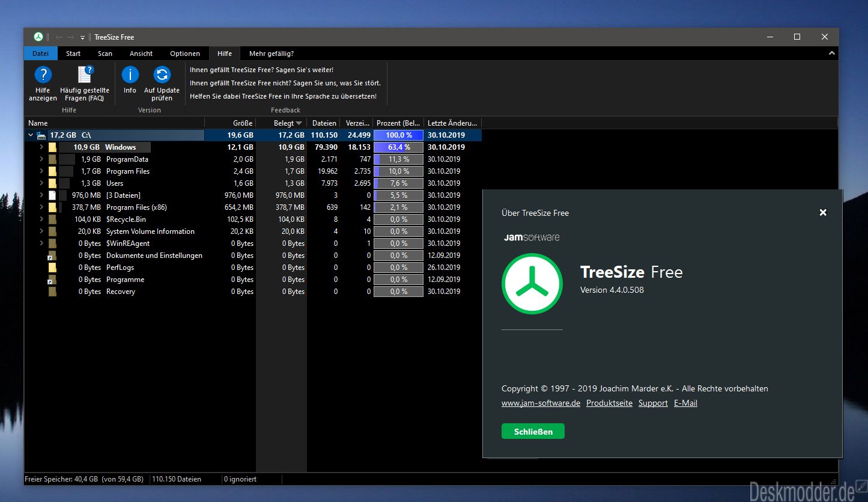Viewport: 868px width, 502px height.
Task: Open www.jam-software.de link
Action: point(541,403)
